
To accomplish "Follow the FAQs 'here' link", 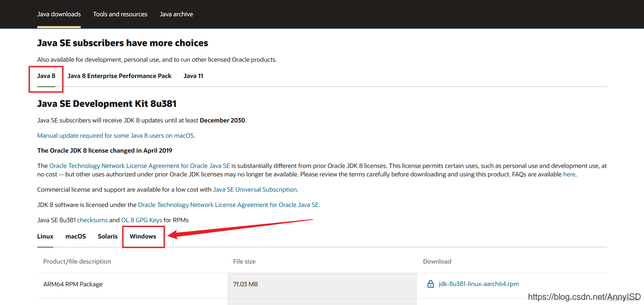I will [x=569, y=174].
